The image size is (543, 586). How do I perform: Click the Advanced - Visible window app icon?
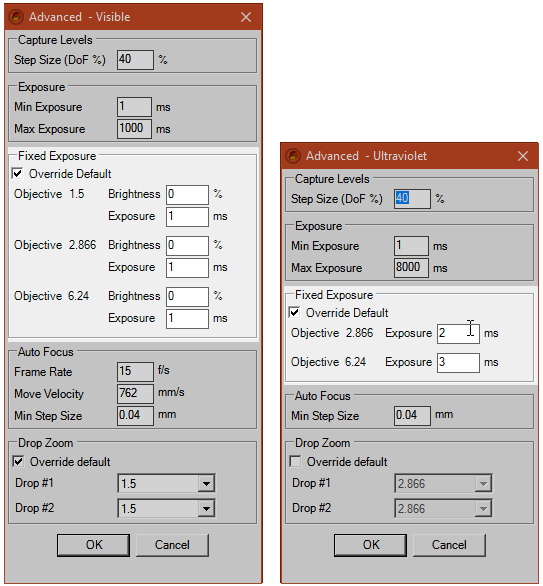click(16, 17)
